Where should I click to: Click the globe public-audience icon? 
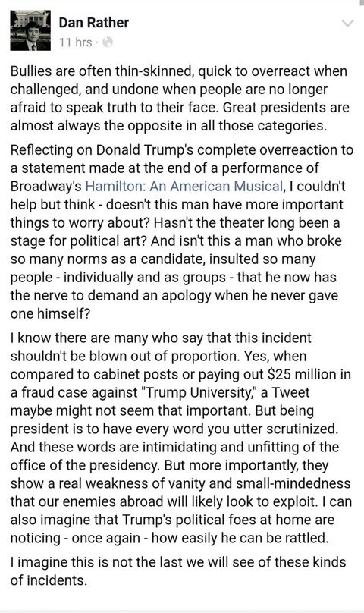(x=108, y=42)
